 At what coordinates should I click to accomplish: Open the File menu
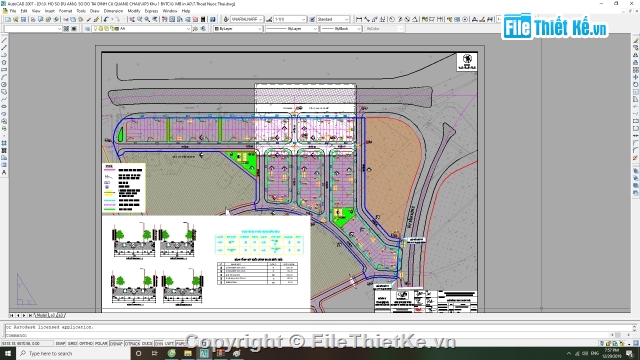click(x=13, y=11)
